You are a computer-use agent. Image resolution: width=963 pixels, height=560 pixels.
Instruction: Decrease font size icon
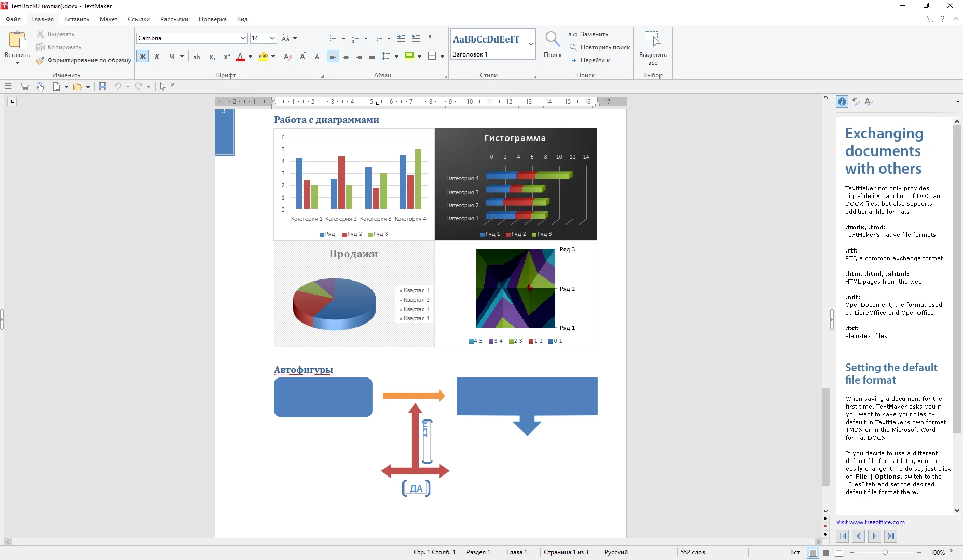[317, 57]
